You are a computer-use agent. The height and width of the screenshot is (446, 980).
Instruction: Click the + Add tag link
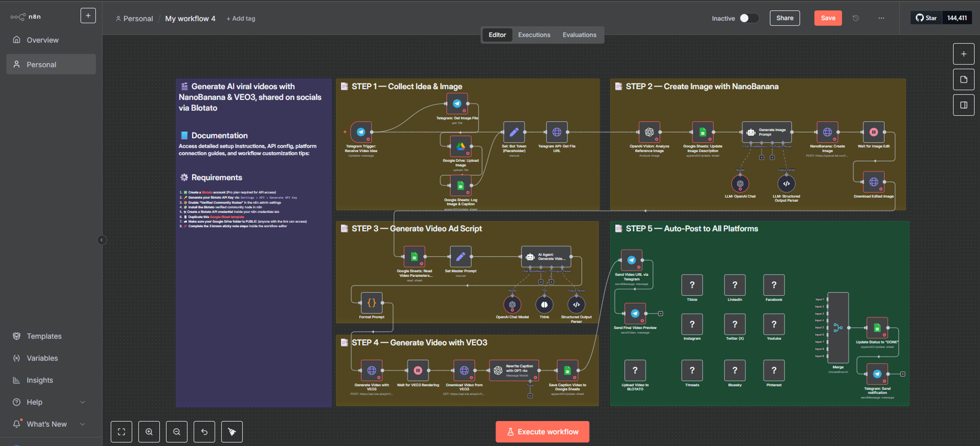[241, 18]
